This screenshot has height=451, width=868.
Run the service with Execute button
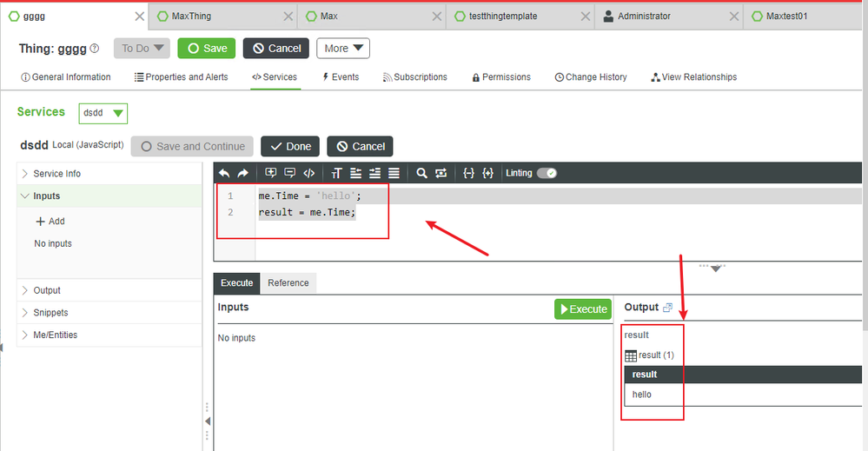click(x=583, y=308)
